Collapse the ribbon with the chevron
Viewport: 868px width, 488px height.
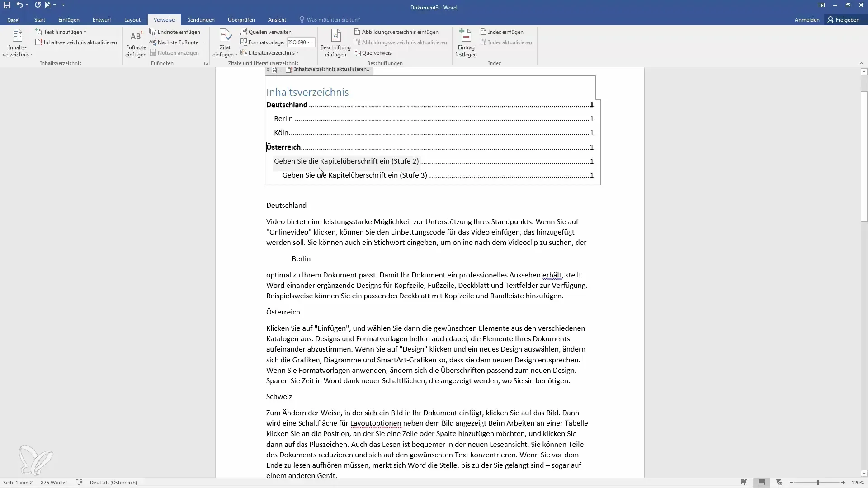pyautogui.click(x=861, y=64)
